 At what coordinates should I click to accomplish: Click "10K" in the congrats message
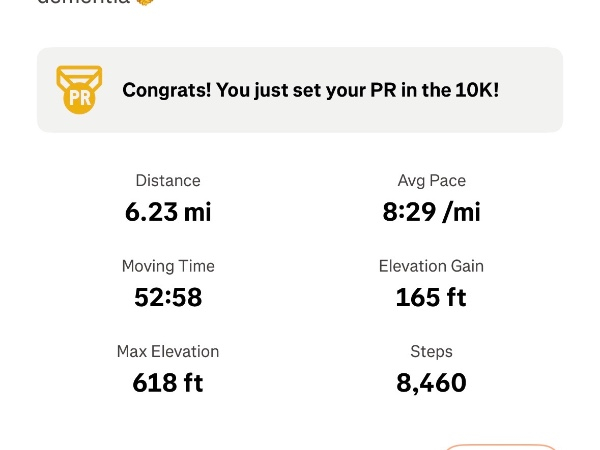tap(476, 90)
